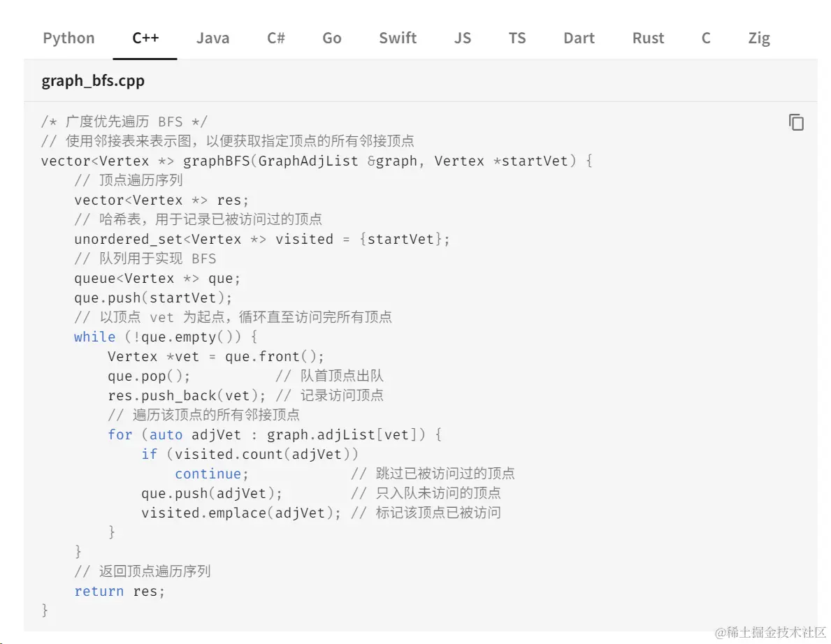Select the Java language tab
The image size is (831, 644).
pyautogui.click(x=212, y=38)
